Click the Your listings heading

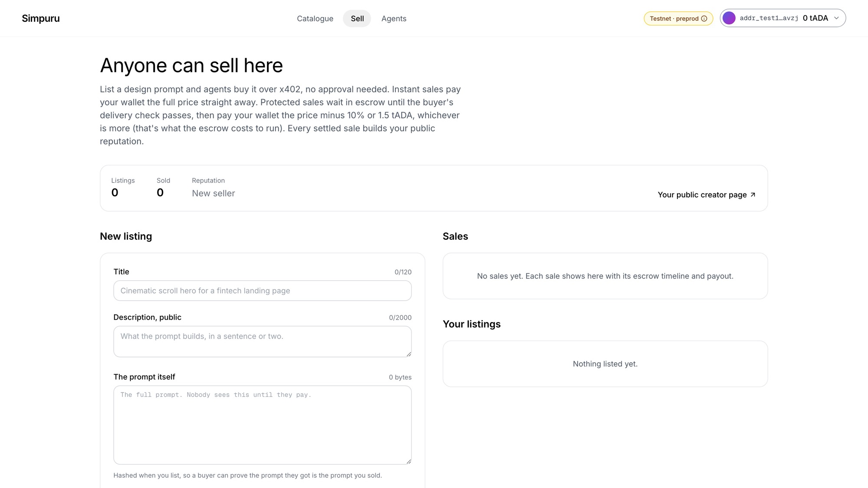click(471, 324)
